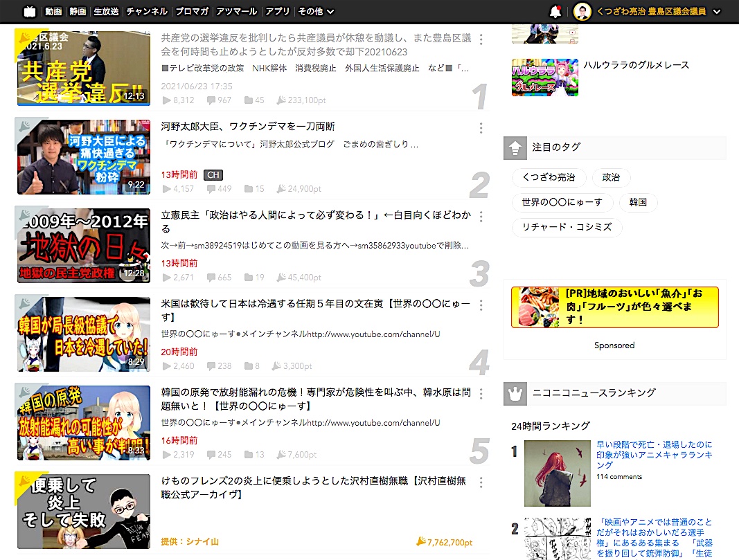
Task: Click megaphone icon beside 3,300pt
Action: click(x=276, y=365)
